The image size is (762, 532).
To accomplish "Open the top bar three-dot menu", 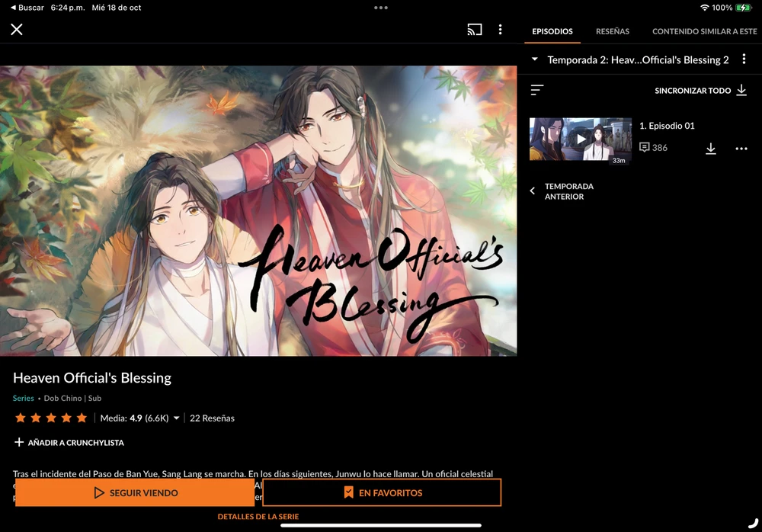I will 500,30.
